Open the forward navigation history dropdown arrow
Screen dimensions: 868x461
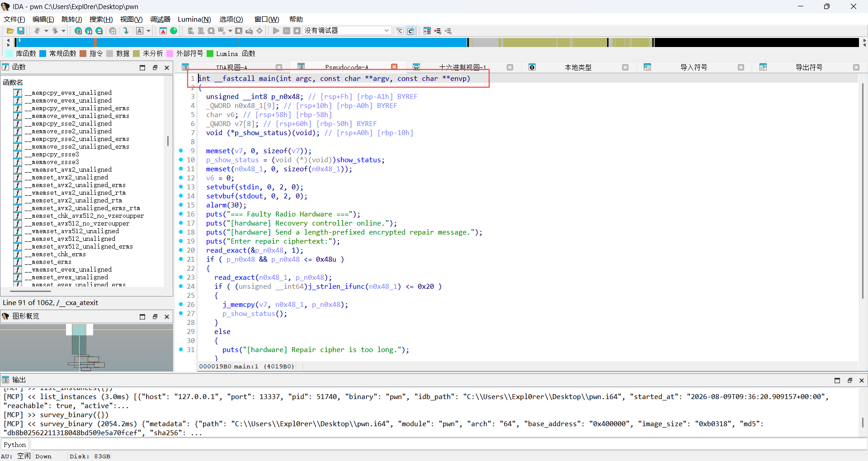tap(63, 31)
